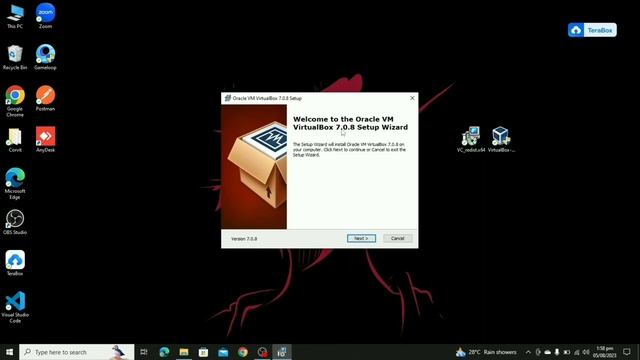Viewport: 640px width, 360px height.
Task: Open Zoom desktop shortcut
Action: (45, 16)
